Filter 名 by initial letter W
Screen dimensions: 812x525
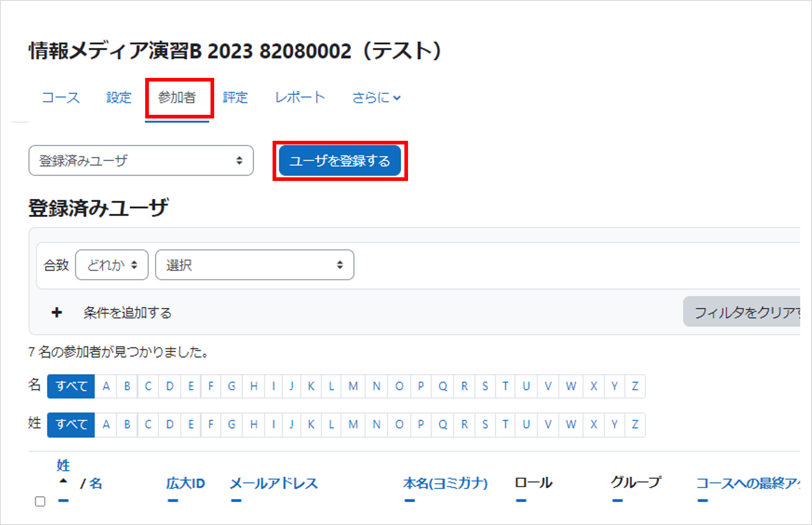point(571,386)
